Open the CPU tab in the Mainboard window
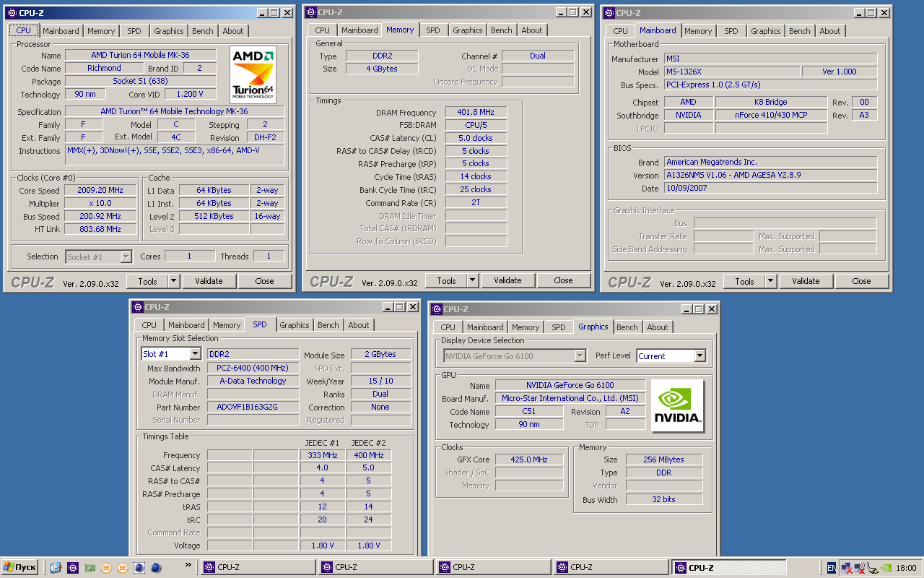 pyautogui.click(x=621, y=31)
